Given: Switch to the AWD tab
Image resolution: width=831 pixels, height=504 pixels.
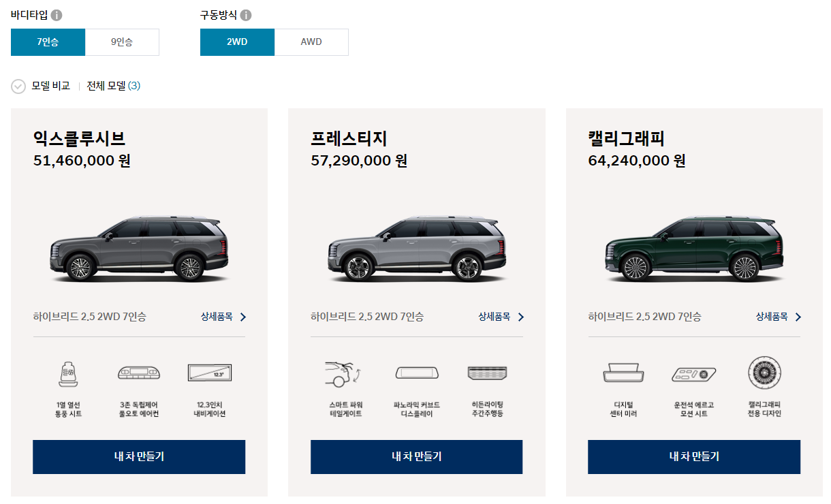Looking at the screenshot, I should (x=311, y=42).
